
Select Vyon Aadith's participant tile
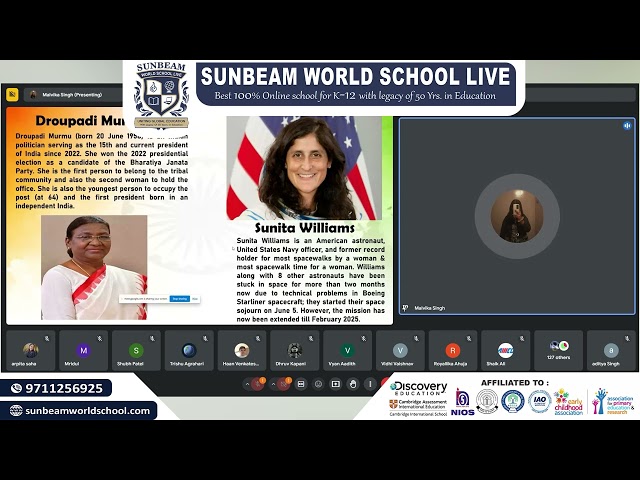point(347,351)
